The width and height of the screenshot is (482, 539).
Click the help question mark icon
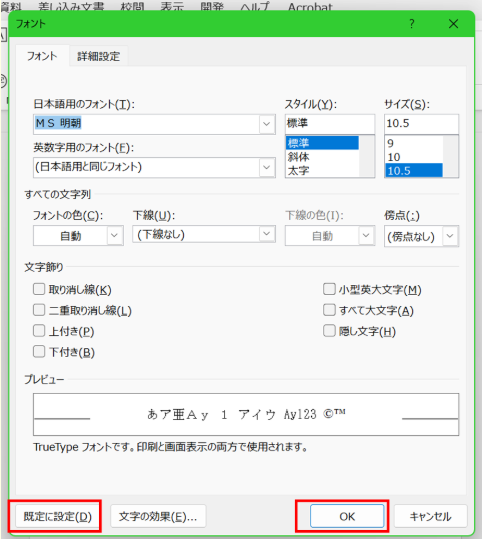[412, 24]
